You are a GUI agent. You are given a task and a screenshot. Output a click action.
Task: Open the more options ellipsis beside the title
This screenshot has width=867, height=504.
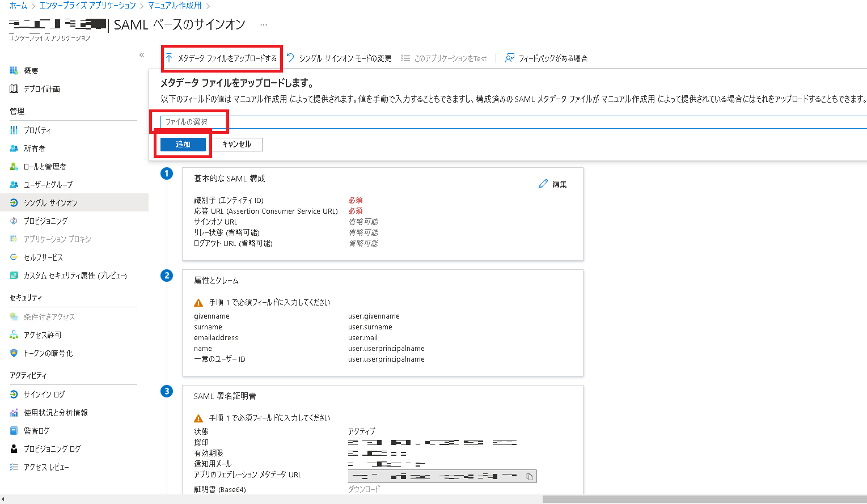[263, 25]
